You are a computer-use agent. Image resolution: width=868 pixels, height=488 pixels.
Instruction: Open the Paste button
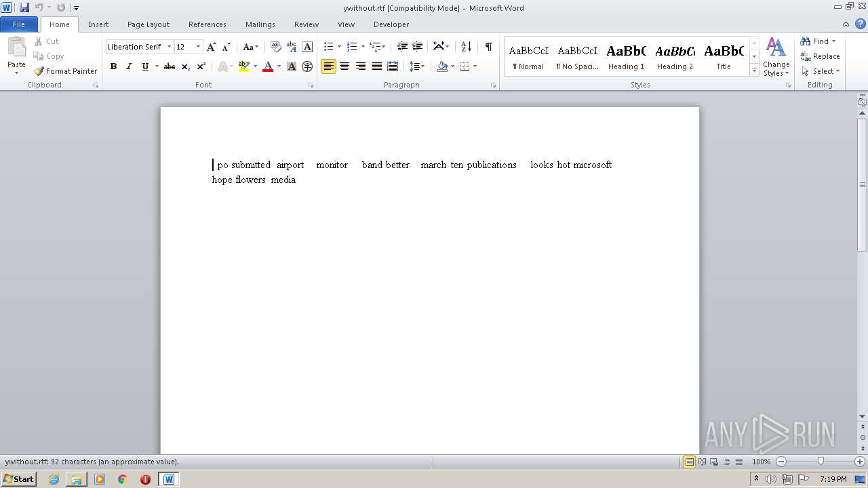[16, 56]
